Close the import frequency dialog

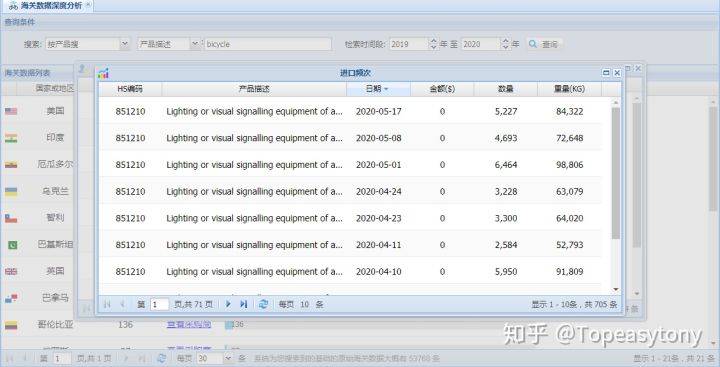click(x=617, y=73)
